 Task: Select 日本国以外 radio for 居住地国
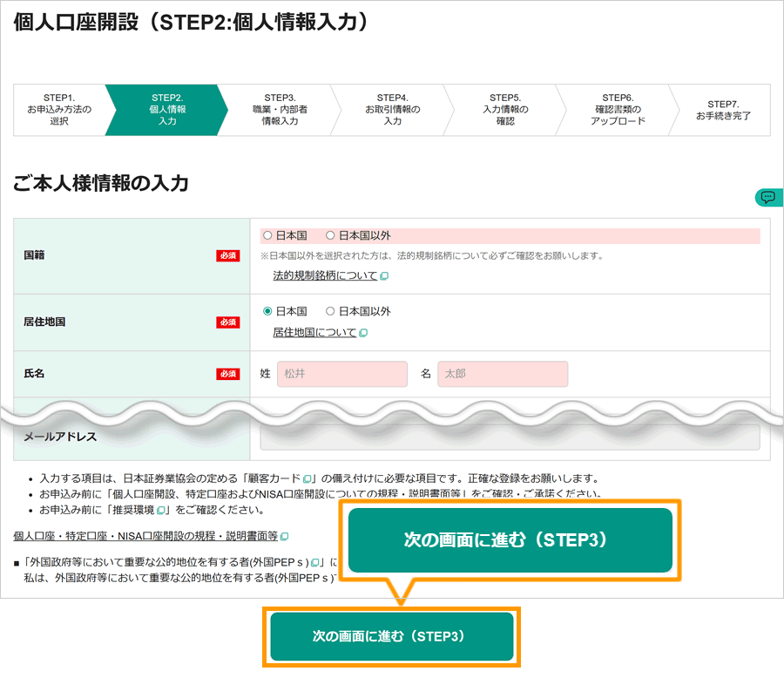click(x=330, y=311)
